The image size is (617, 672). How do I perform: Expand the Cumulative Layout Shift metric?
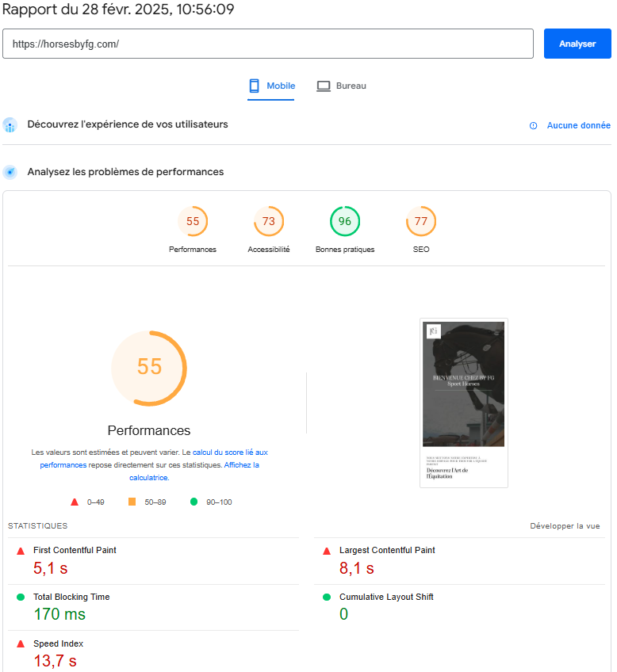click(386, 598)
